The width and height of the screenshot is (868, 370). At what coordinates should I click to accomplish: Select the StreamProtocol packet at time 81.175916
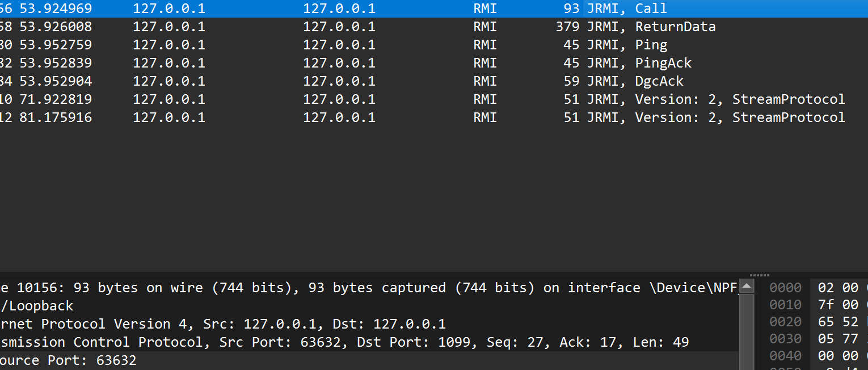click(x=397, y=117)
